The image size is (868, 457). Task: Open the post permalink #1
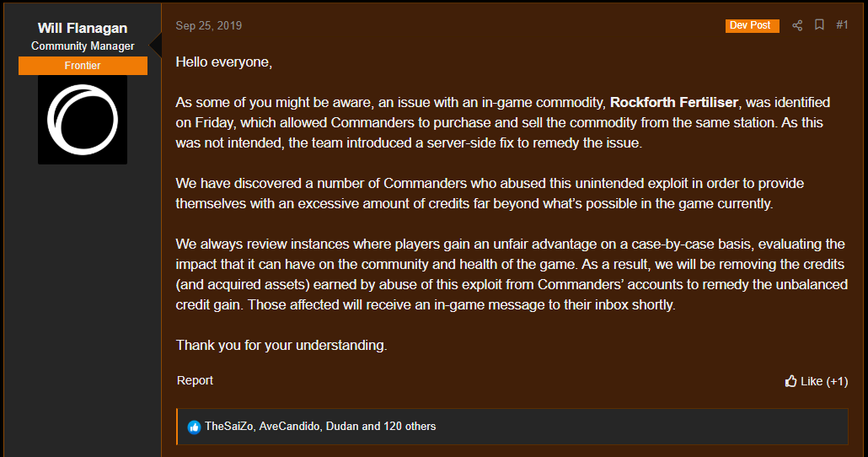tap(842, 25)
